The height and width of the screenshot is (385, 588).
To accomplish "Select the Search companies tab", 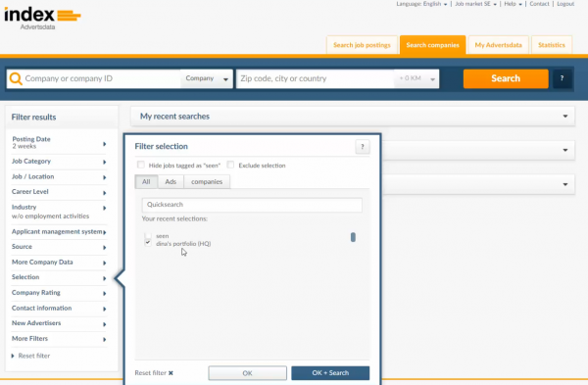I will [432, 45].
